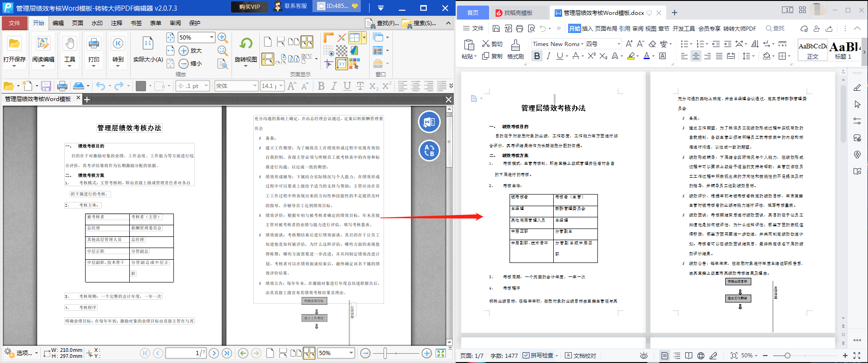Open the 插入 ribbon tab in WPS
Screen dimensions: 868x363
click(x=588, y=28)
